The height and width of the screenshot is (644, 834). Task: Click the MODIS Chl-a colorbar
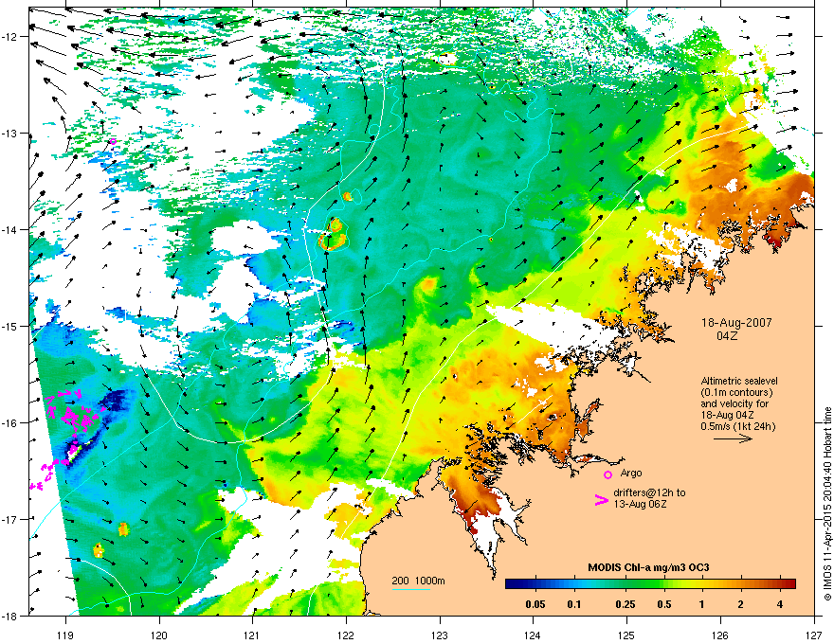click(x=650, y=583)
